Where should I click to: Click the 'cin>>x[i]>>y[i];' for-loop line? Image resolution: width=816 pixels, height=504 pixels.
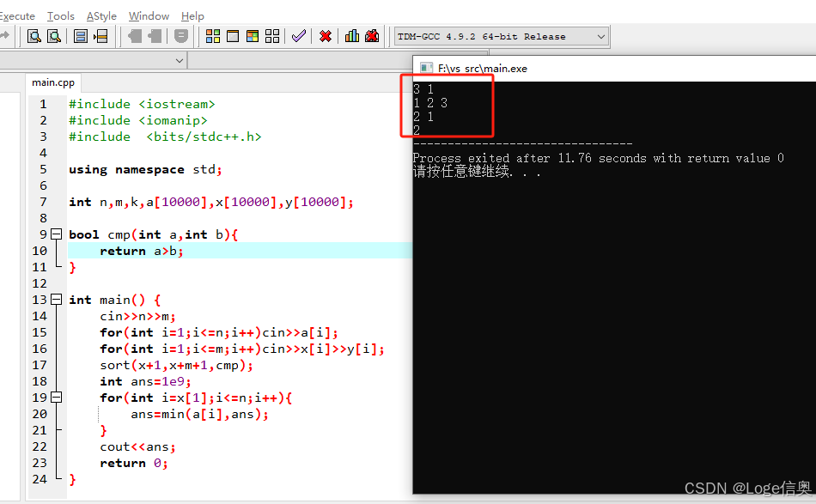pos(242,349)
